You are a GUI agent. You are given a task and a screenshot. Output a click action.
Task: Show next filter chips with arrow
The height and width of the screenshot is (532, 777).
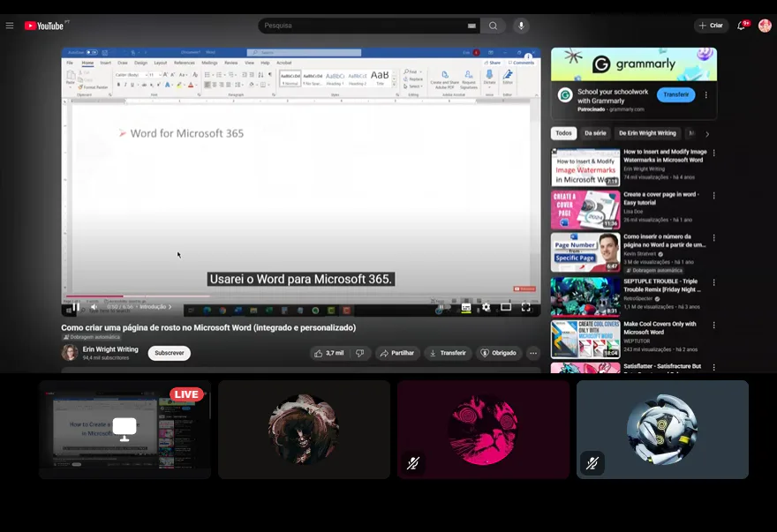click(707, 134)
